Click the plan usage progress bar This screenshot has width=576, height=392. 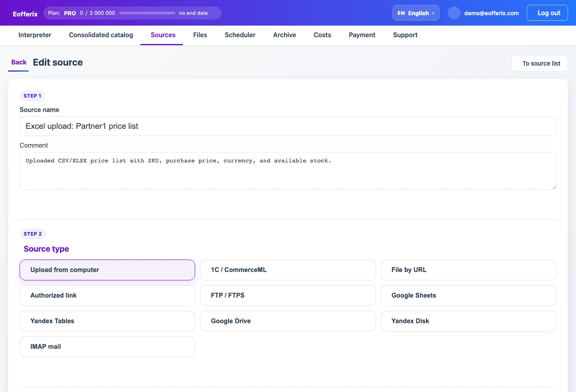pyautogui.click(x=147, y=13)
